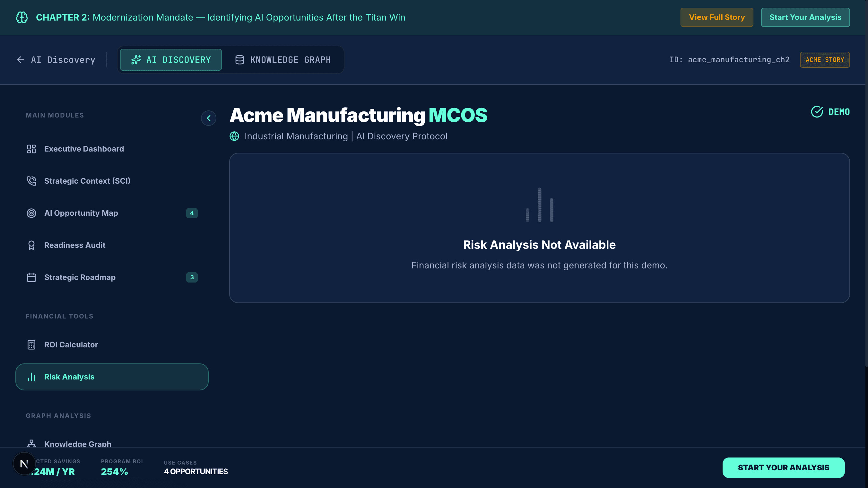Image resolution: width=868 pixels, height=488 pixels.
Task: Click the START YOUR ANALYSIS bottom button
Action: click(784, 467)
